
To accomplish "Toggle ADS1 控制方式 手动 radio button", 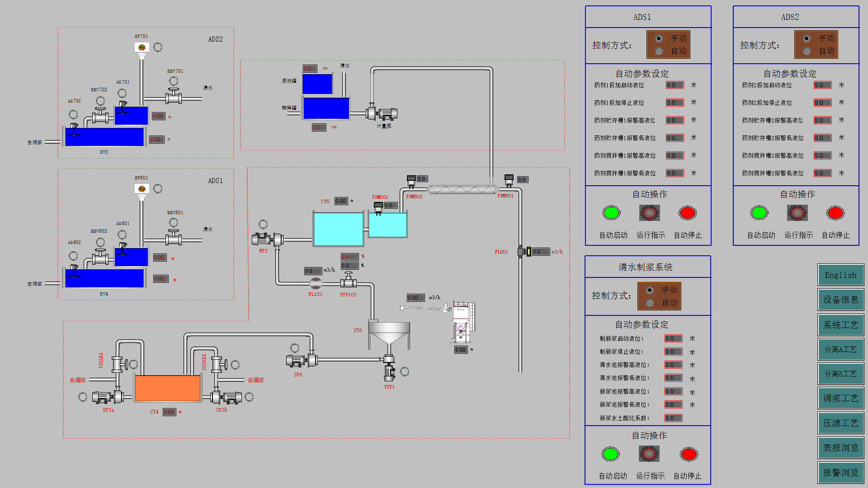I will coord(656,41).
